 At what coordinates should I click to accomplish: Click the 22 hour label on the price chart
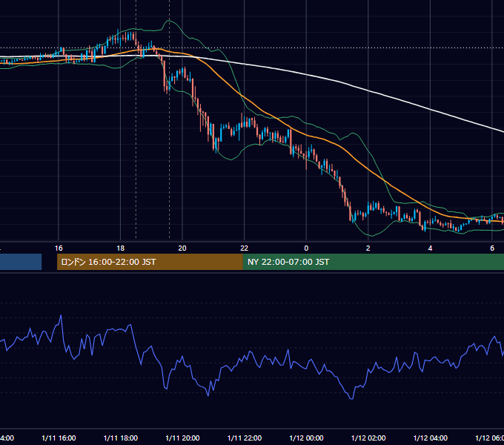(245, 248)
